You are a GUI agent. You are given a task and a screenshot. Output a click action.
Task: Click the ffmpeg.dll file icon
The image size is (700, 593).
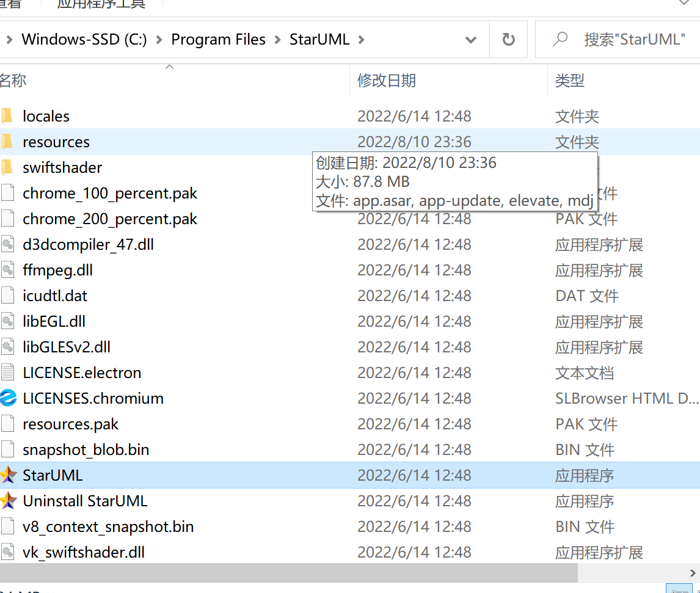[7, 270]
